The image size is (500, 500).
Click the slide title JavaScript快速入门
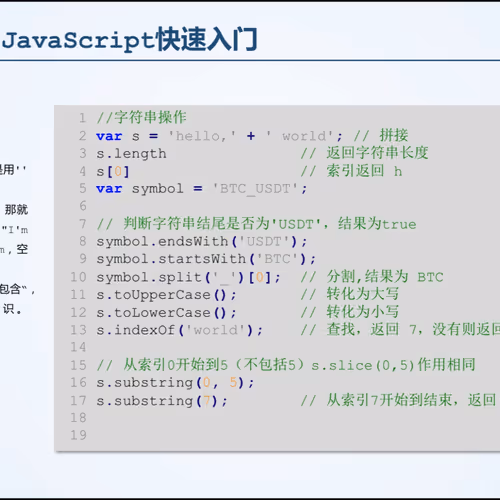[x=129, y=39]
